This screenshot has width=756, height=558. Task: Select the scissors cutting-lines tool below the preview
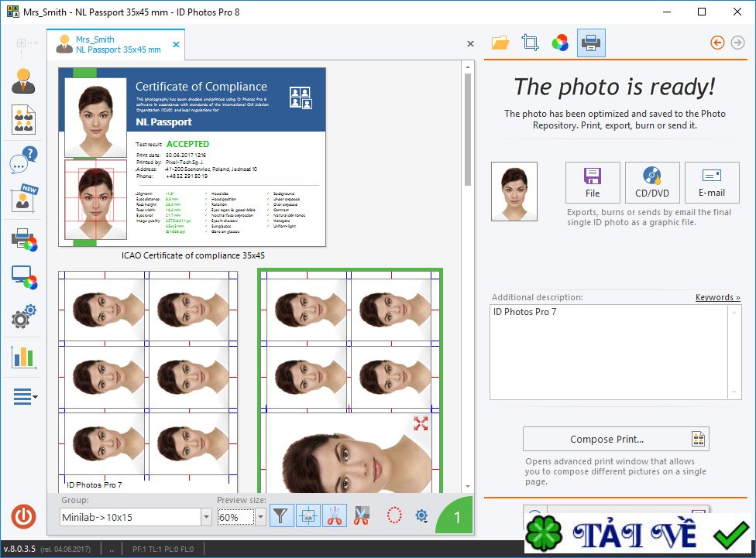coord(334,515)
